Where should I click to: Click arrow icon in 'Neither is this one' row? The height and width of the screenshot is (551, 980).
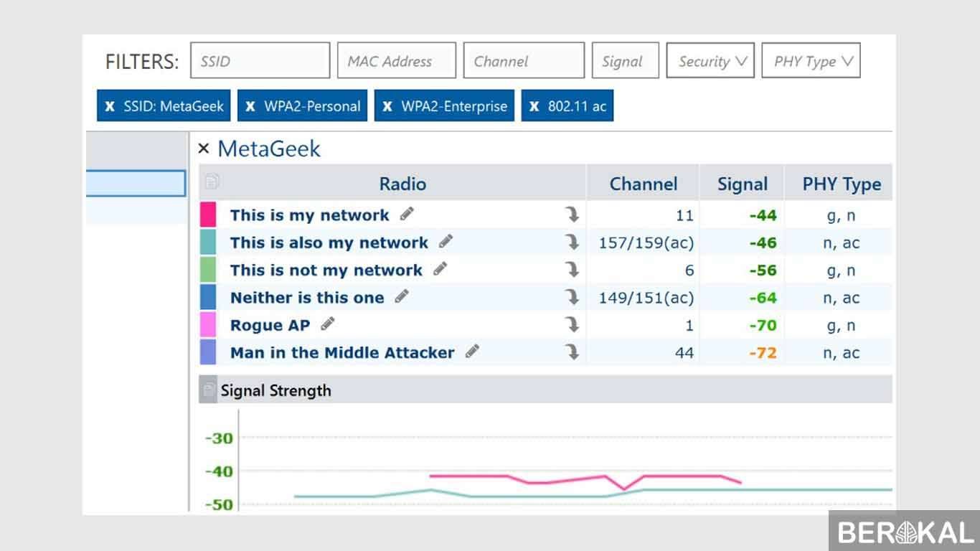coord(572,297)
